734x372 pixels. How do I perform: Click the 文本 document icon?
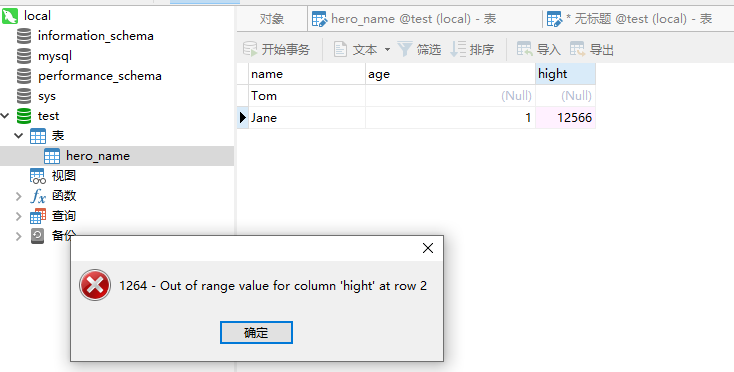point(340,49)
